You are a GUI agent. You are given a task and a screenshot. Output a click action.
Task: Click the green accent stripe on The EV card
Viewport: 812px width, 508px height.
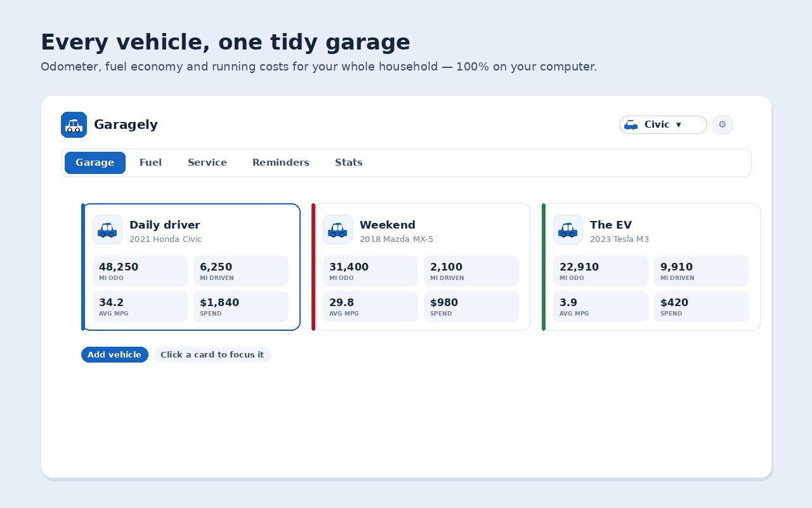[x=544, y=267]
